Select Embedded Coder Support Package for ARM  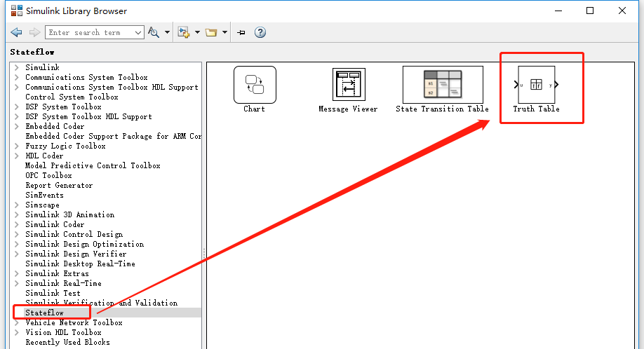(114, 136)
